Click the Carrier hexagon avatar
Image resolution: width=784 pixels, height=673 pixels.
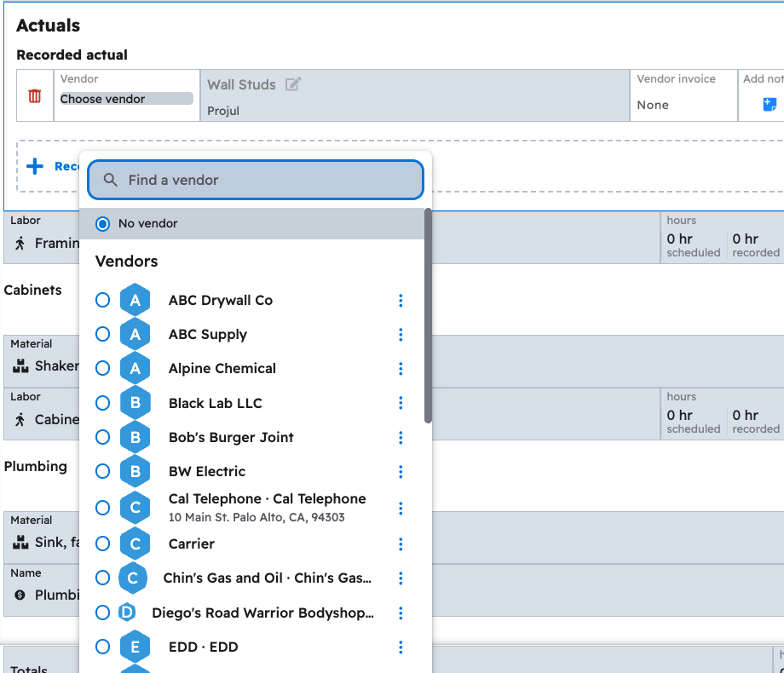pyautogui.click(x=135, y=544)
